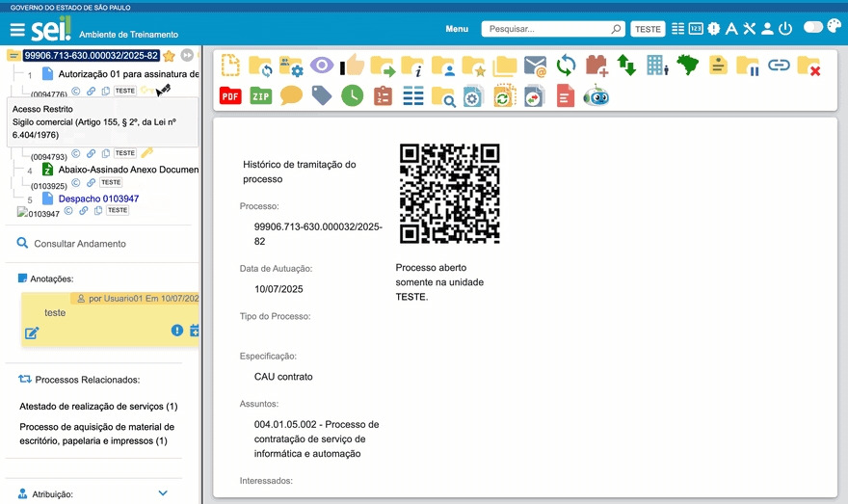
Task: Click the folder with green arrow icon
Action: point(383,66)
